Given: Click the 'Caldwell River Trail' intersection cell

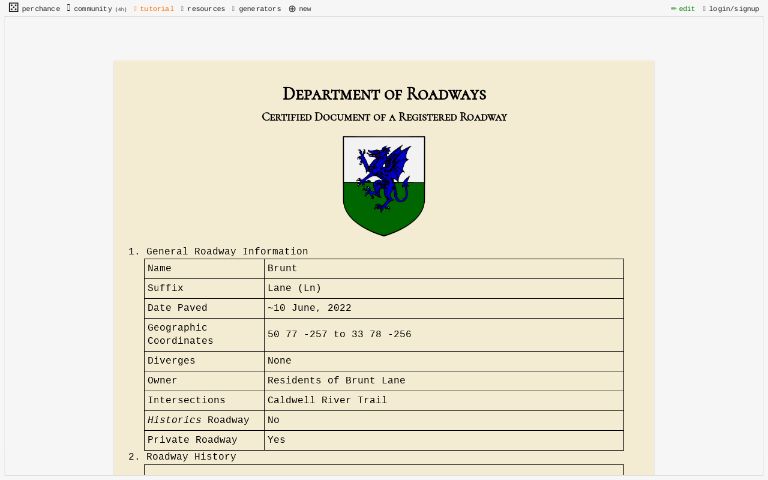Looking at the screenshot, I should click(327, 400).
